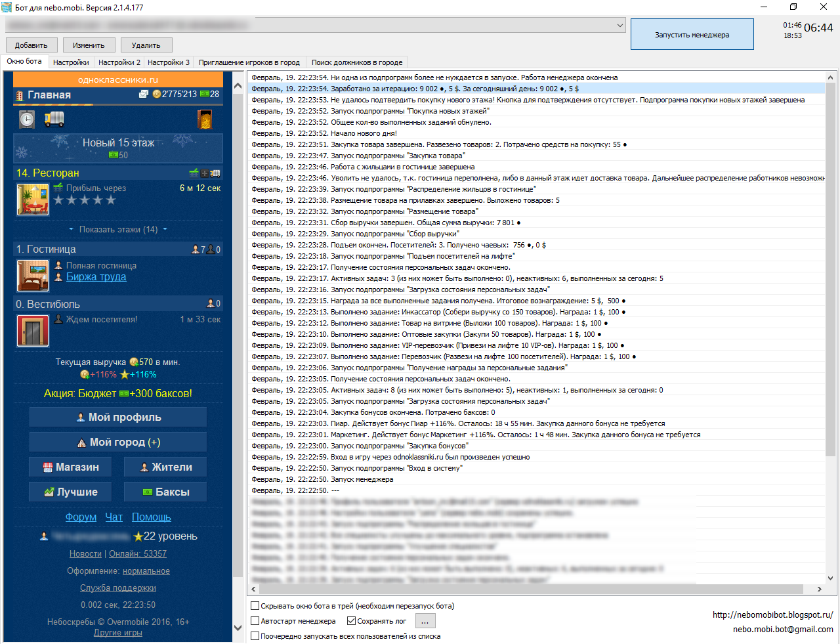840x644 pixels.
Task: Click the Мой профиль button
Action: (118, 417)
